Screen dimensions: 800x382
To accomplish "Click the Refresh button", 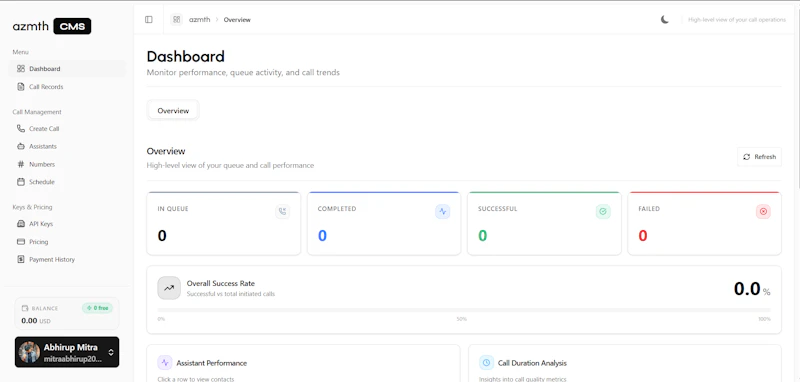I will click(759, 157).
